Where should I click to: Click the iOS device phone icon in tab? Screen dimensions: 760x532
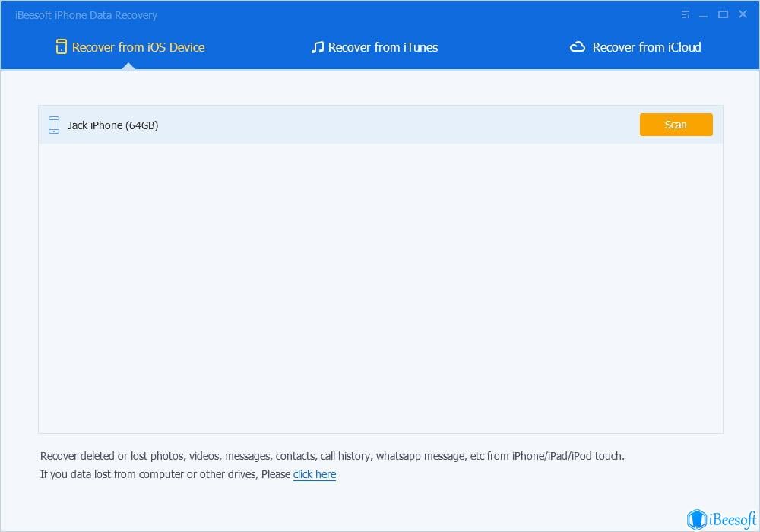coord(61,46)
